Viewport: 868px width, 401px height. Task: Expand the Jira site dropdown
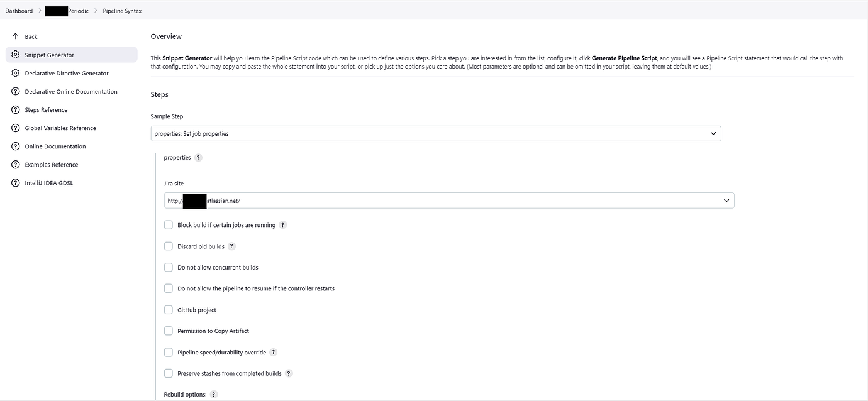point(448,200)
